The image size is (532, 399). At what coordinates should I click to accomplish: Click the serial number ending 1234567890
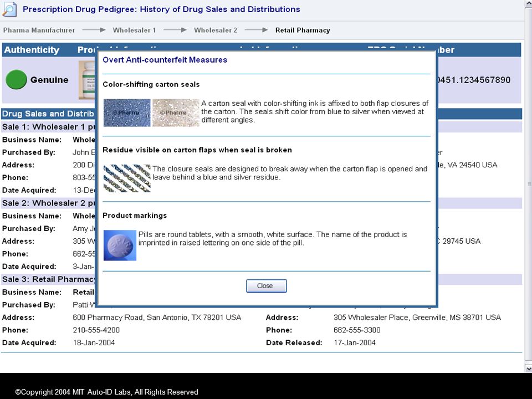click(474, 80)
